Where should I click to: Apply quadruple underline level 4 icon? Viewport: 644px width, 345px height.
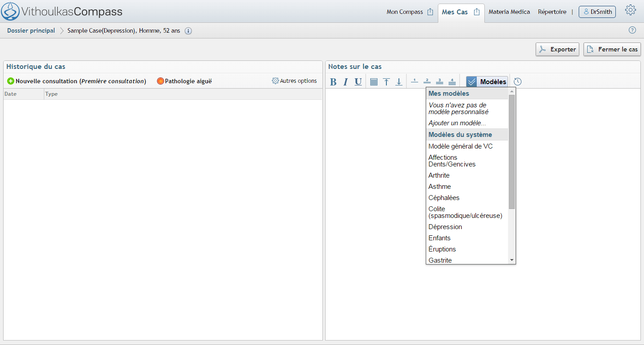pyautogui.click(x=452, y=81)
